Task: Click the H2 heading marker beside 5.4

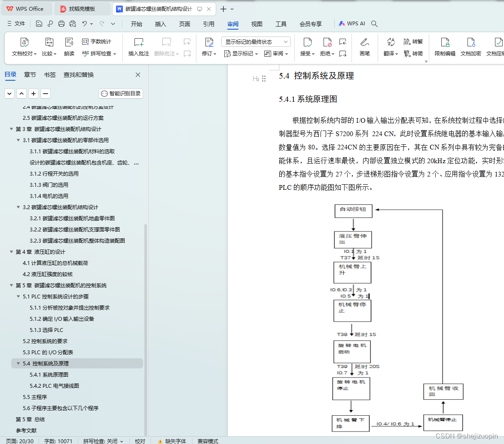Action: 256,79
